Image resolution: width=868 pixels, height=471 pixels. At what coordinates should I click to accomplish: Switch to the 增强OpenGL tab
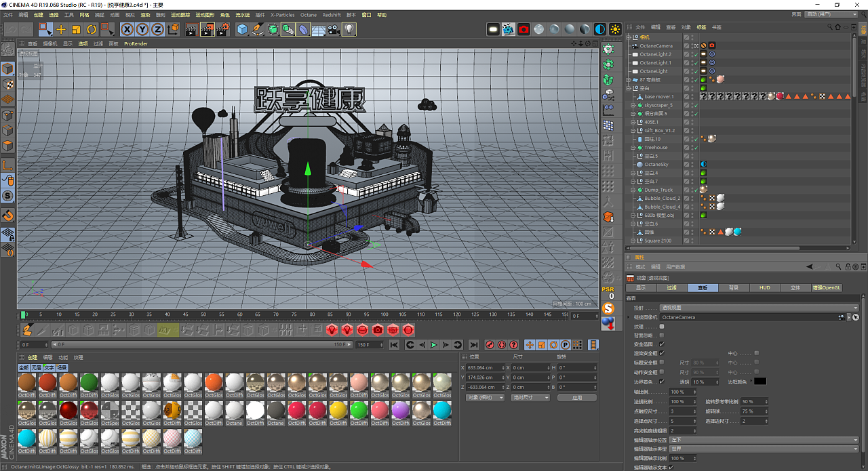click(x=826, y=287)
